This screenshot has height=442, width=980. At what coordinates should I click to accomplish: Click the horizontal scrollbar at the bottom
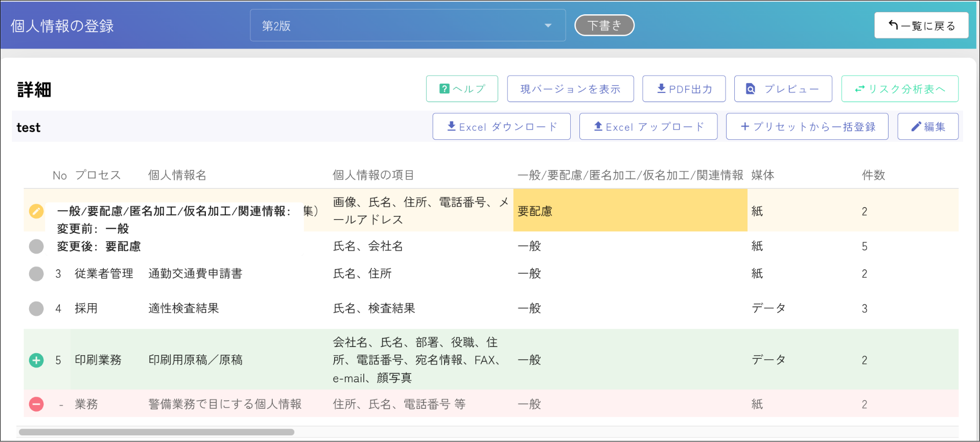pyautogui.click(x=156, y=432)
